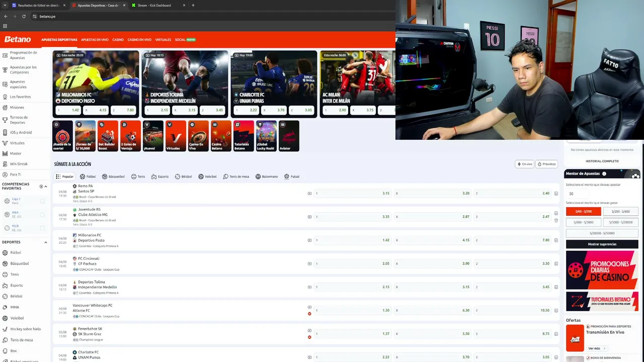This screenshot has height=362, width=644.
Task: Reload the page with browser refresh icon
Action: click(24, 16)
